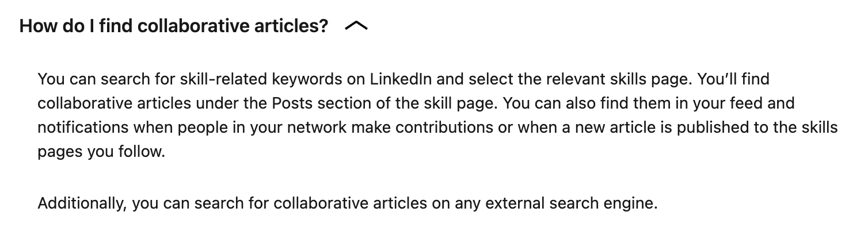Click the 'How do I find collaborative articles?' heading
Screen dimensions: 868x231
click(173, 26)
